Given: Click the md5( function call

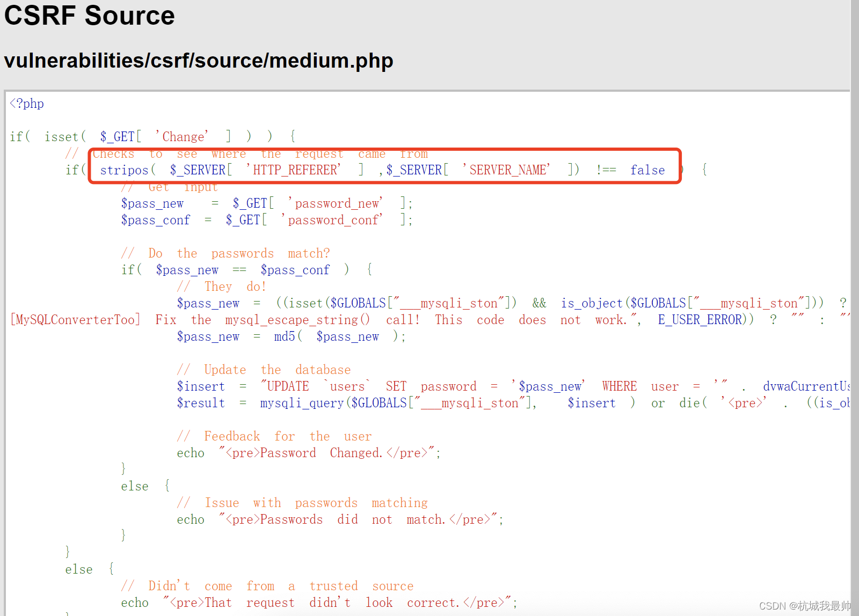Looking at the screenshot, I should pyautogui.click(x=288, y=336).
